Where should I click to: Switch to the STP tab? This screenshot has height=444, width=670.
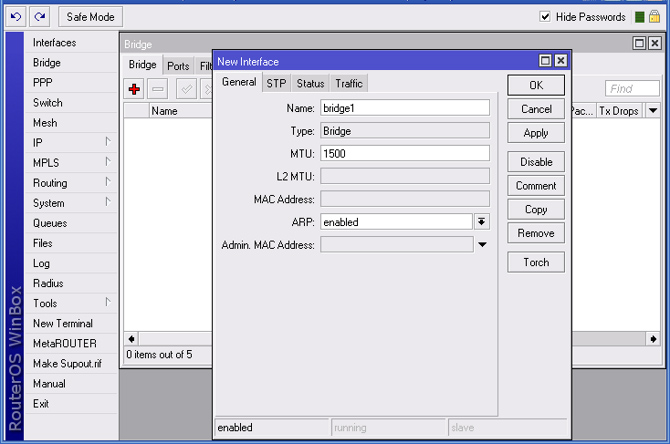(276, 83)
